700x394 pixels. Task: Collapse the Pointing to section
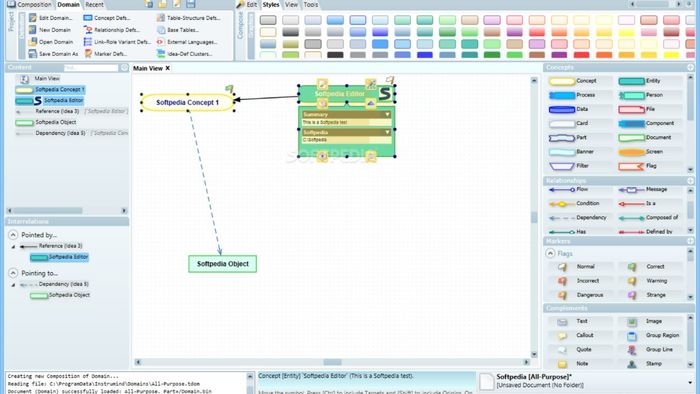click(13, 273)
